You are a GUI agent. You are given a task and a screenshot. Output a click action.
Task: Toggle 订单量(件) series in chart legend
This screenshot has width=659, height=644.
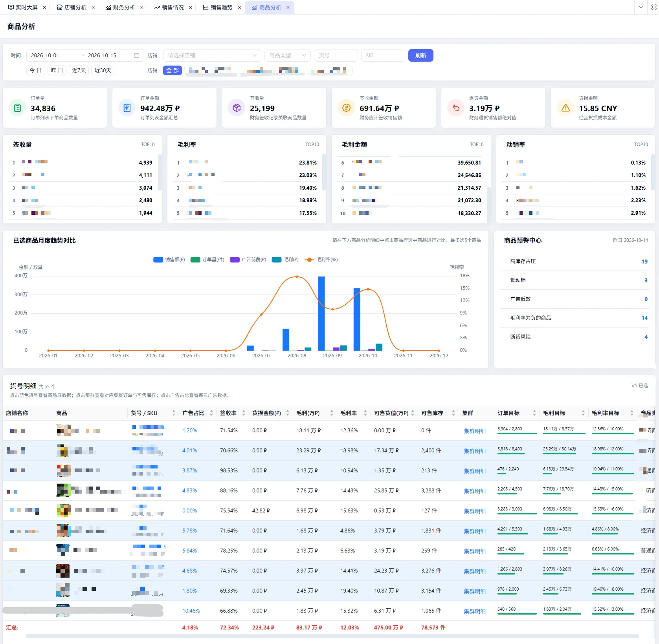coord(207,260)
